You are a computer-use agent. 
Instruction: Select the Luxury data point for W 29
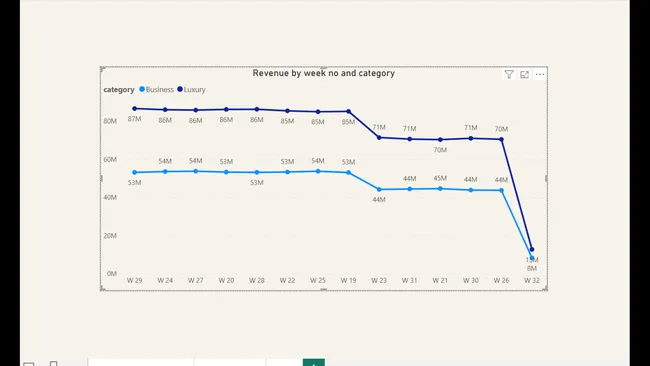pos(135,109)
